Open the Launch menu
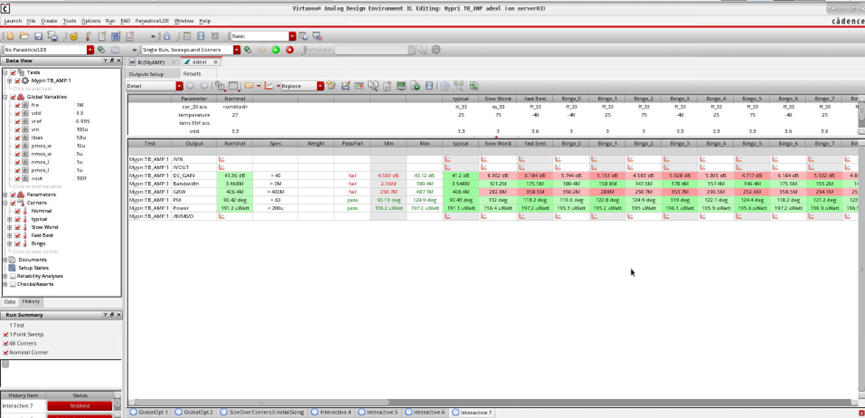This screenshot has width=865, height=418. 13,21
